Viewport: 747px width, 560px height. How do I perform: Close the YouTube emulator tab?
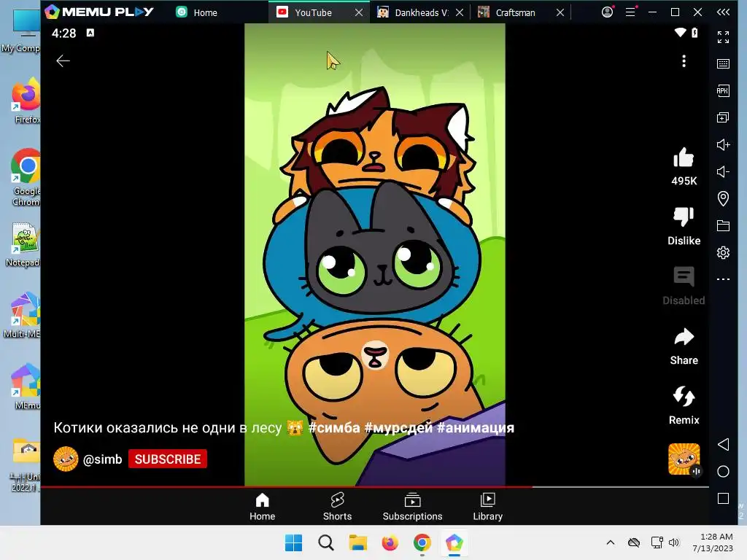click(x=359, y=13)
